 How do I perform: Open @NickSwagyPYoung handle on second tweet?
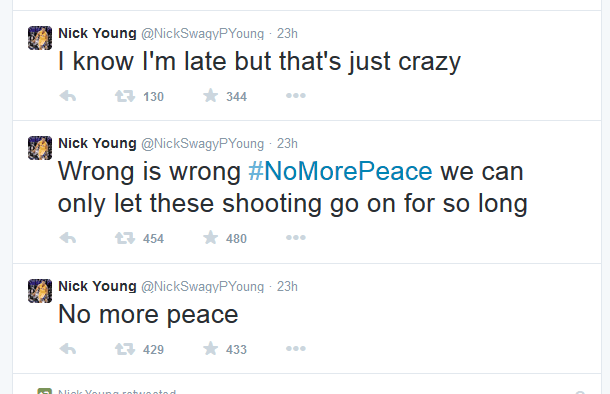point(202,144)
